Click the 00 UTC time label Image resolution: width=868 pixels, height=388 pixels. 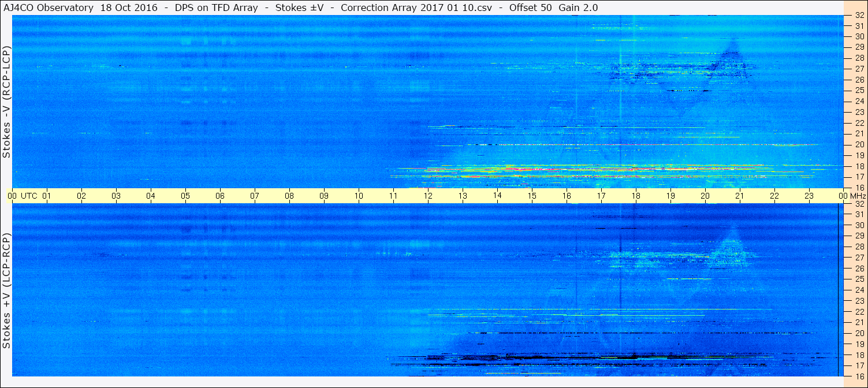point(21,196)
